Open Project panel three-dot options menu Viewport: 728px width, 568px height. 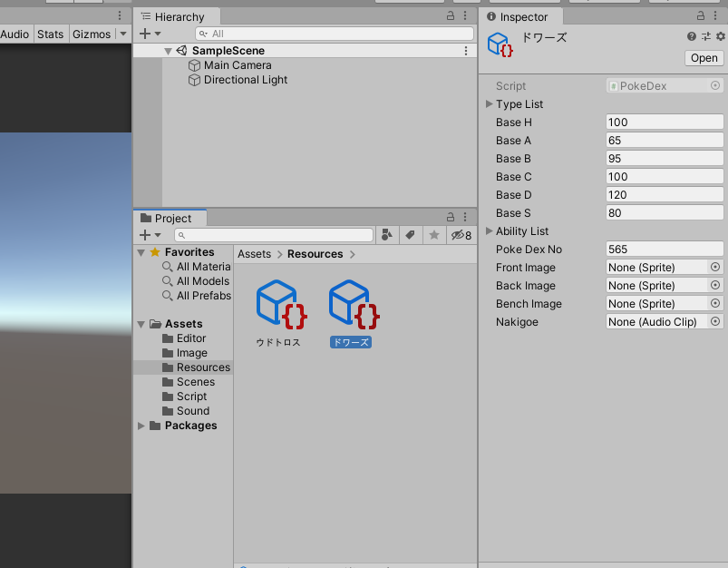[465, 217]
